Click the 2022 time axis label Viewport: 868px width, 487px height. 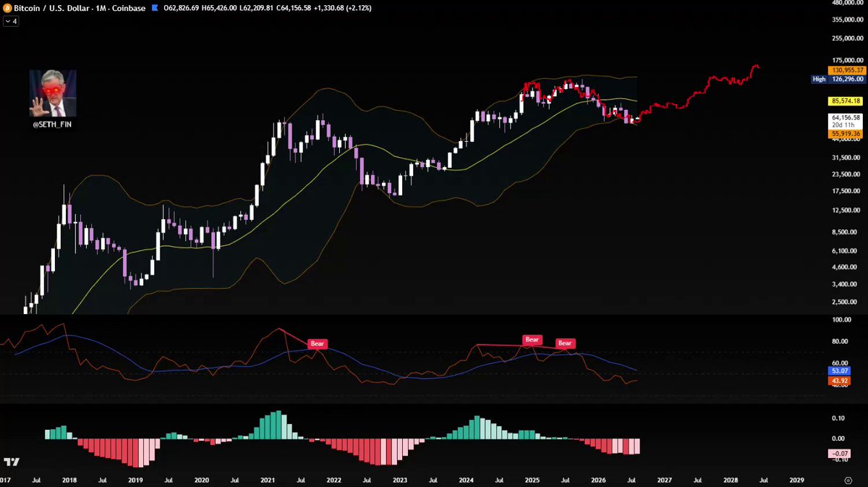click(333, 480)
